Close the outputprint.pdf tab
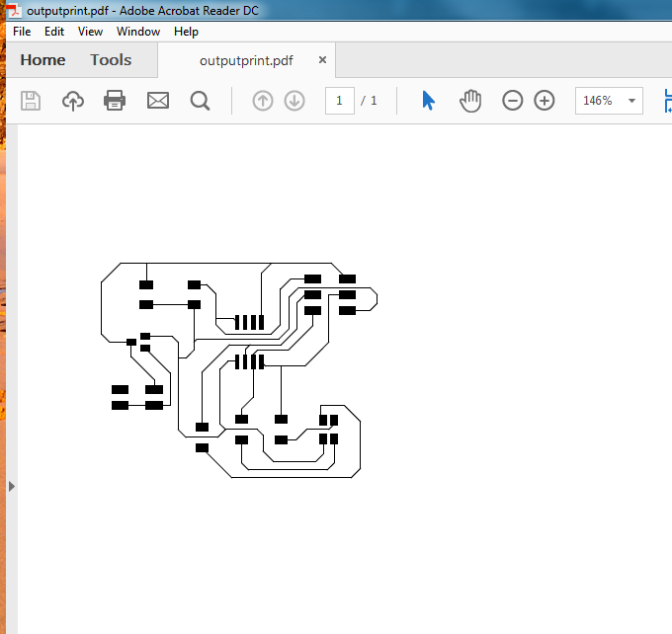Viewport: 672px width, 634px height. (x=322, y=60)
